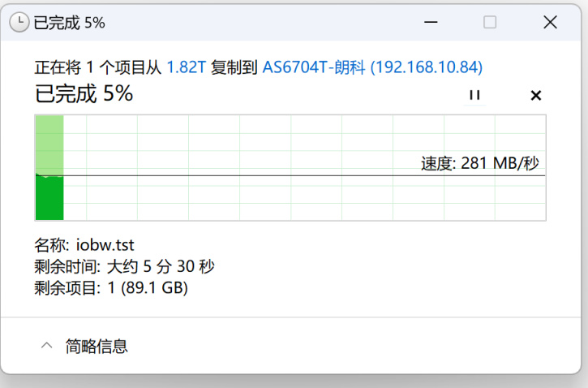Collapse details with the 简略信息 chevron
Viewport: 588px width, 388px height.
point(47,347)
